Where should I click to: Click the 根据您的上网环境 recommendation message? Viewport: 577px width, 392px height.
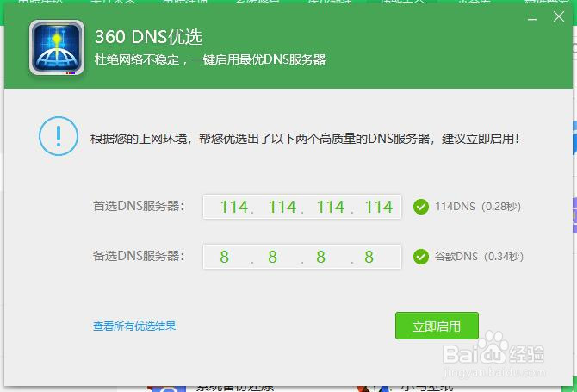[305, 139]
